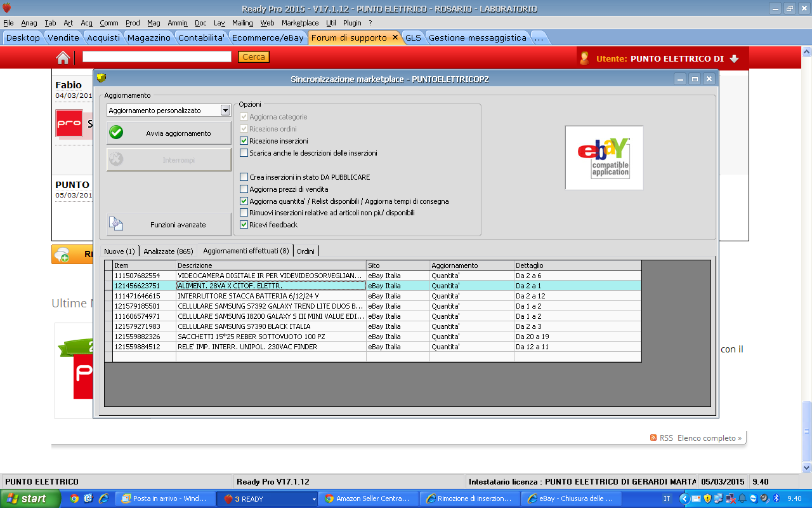Click the mail notification tray icon
The image size is (812, 508).
[696, 498]
